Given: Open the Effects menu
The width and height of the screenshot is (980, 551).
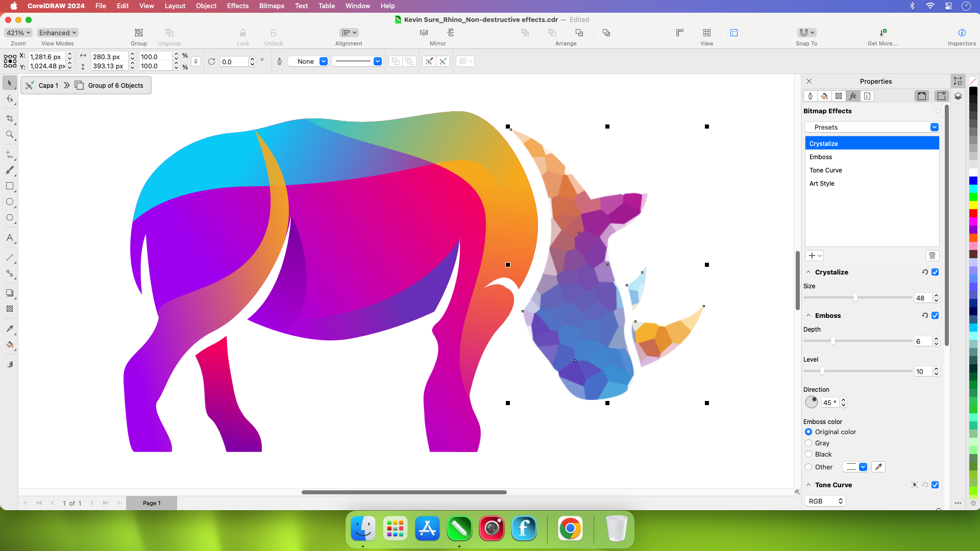Looking at the screenshot, I should point(237,6).
